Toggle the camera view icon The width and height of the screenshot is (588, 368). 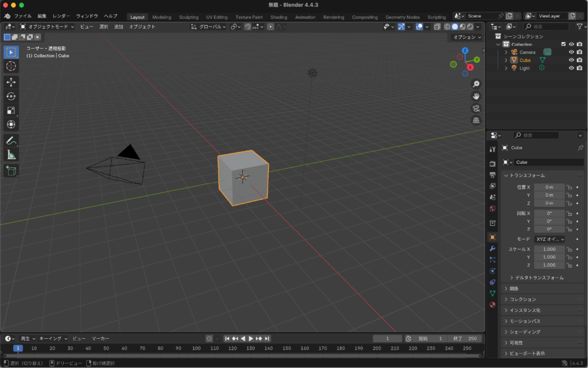pyautogui.click(x=476, y=108)
